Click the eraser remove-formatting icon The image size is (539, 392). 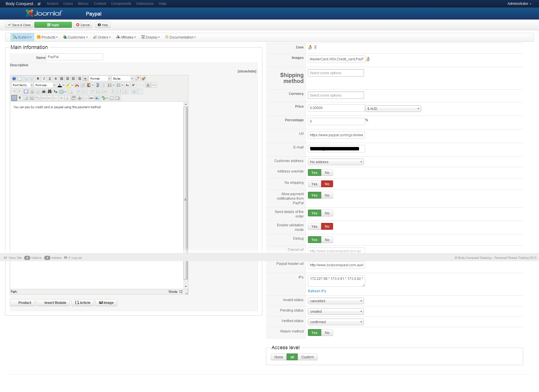(x=137, y=78)
